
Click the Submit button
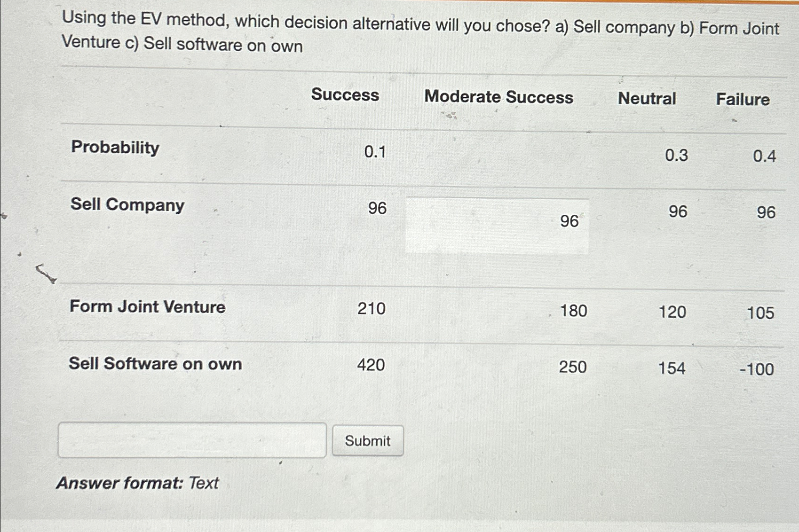[367, 440]
